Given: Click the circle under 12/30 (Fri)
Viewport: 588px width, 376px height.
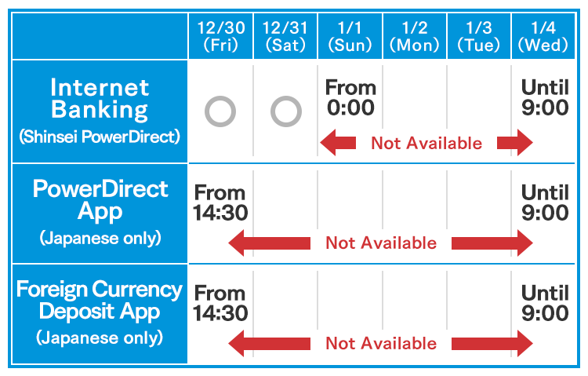Looking at the screenshot, I should point(220,111).
